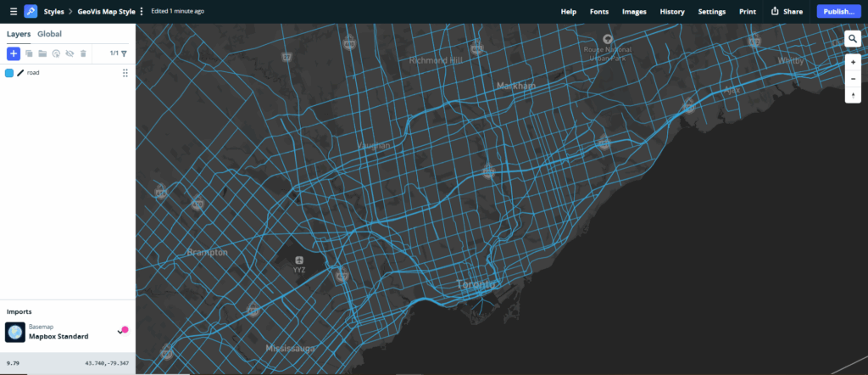Viewport: 868px width, 375px height.
Task: Click the road layer blue color swatch
Action: click(x=9, y=74)
